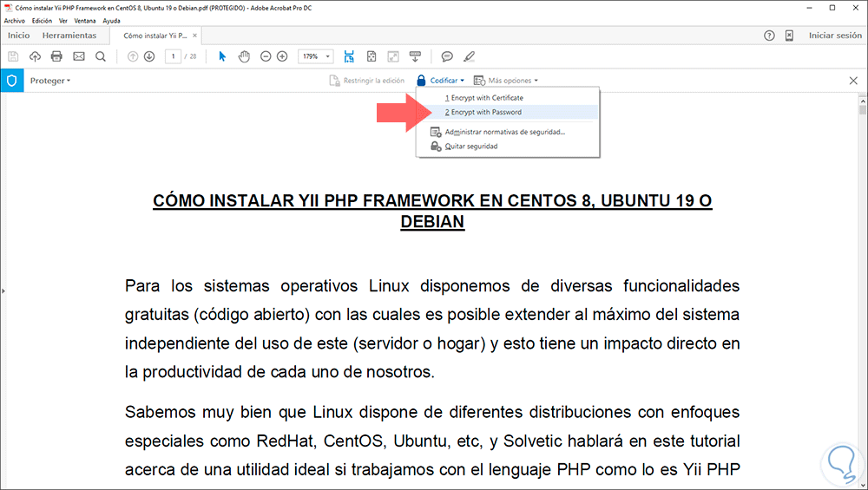868x490 pixels.
Task: Upload file to cloud icon
Action: coord(35,56)
